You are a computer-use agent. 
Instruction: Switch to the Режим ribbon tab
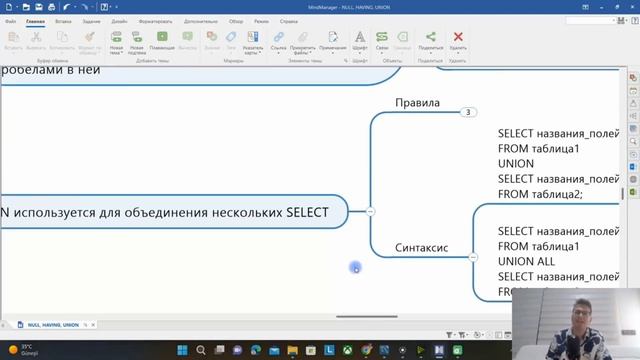click(261, 21)
